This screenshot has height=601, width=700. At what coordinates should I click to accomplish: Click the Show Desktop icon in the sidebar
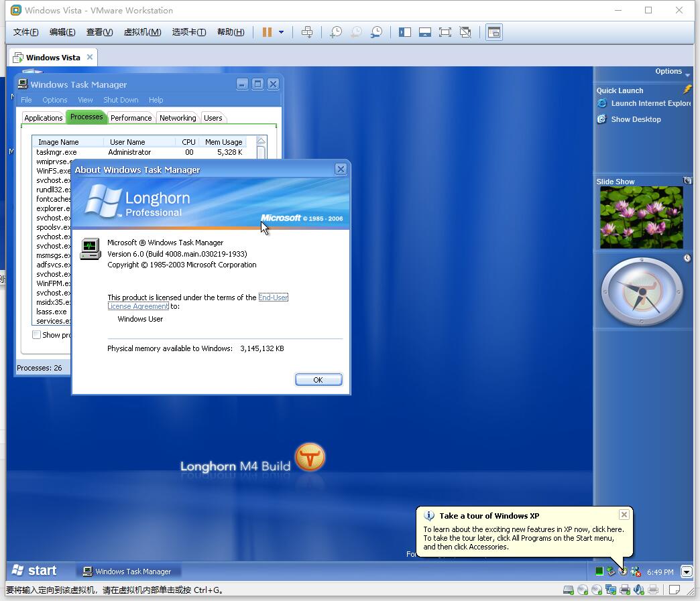click(x=602, y=119)
